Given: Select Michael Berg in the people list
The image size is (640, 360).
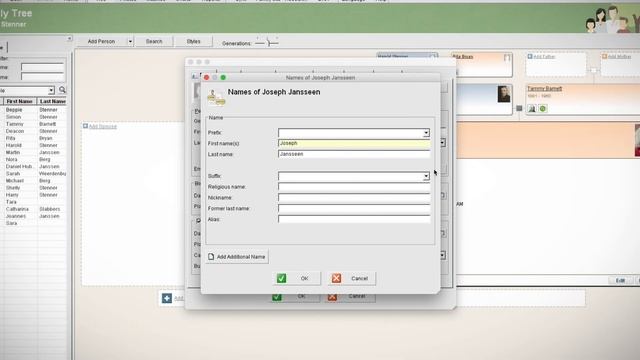Looking at the screenshot, I should coord(33,180).
